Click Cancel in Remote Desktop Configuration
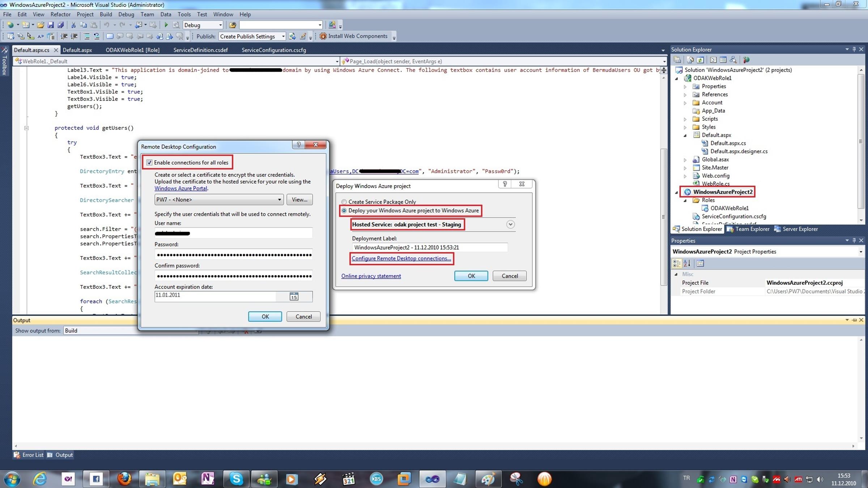 [303, 317]
